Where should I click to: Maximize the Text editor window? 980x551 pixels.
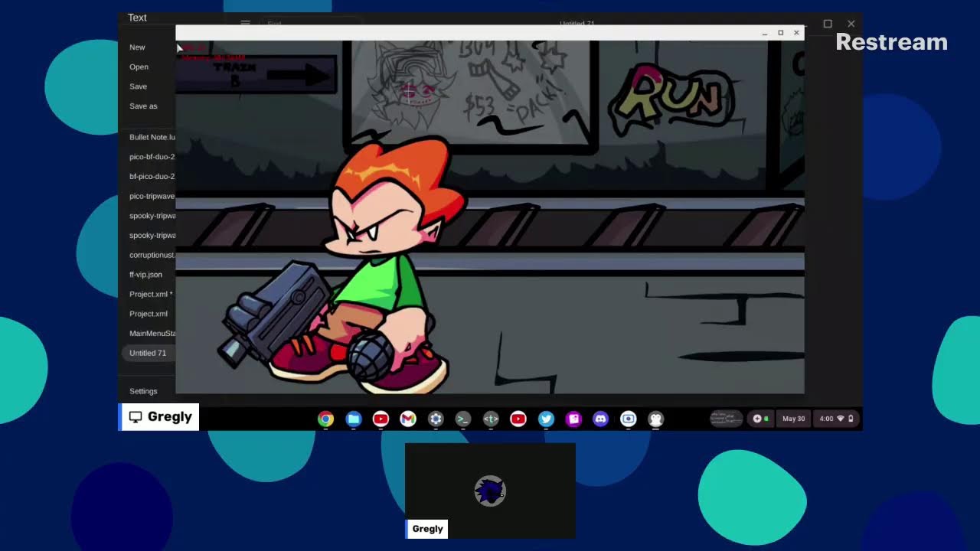pyautogui.click(x=828, y=24)
